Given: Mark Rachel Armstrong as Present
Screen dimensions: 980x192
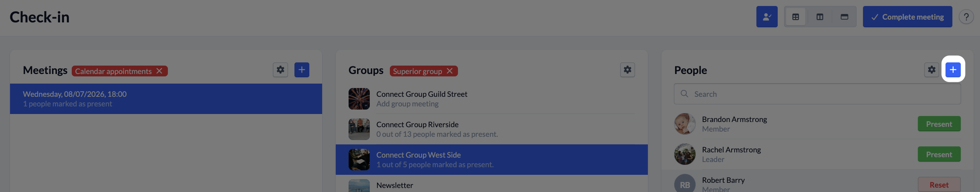Looking at the screenshot, I should click(939, 154).
